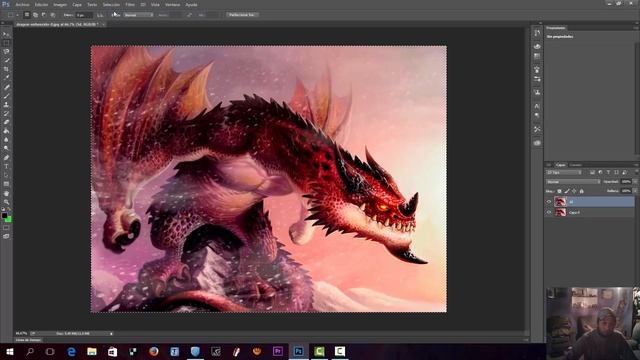Open Premiere Pro from the taskbar
640x360 pixels.
pyautogui.click(x=278, y=351)
